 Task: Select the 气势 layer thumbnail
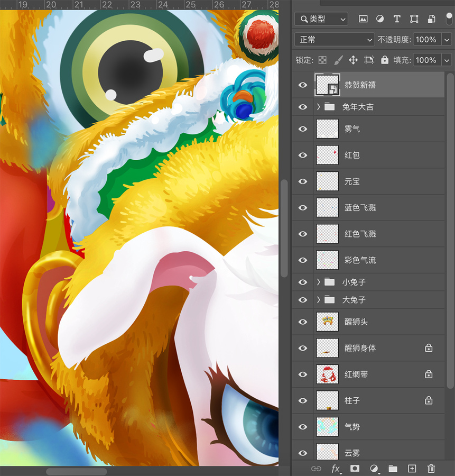click(327, 427)
